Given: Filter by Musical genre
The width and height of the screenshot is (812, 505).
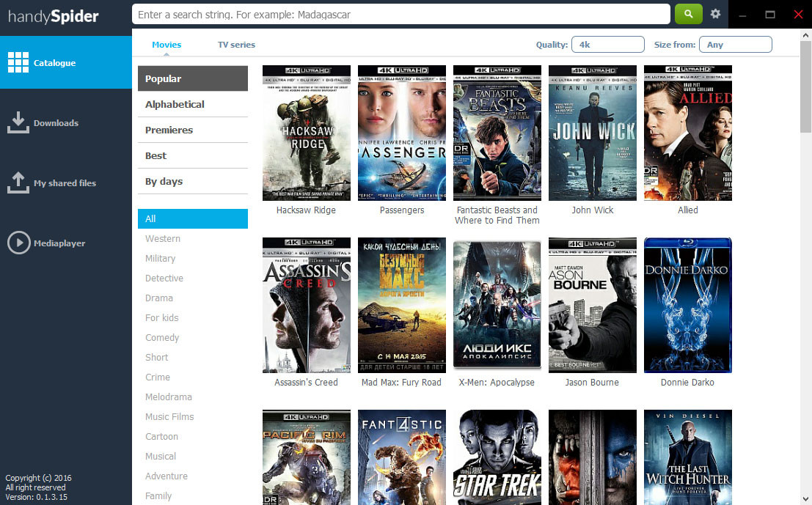Looking at the screenshot, I should click(161, 456).
